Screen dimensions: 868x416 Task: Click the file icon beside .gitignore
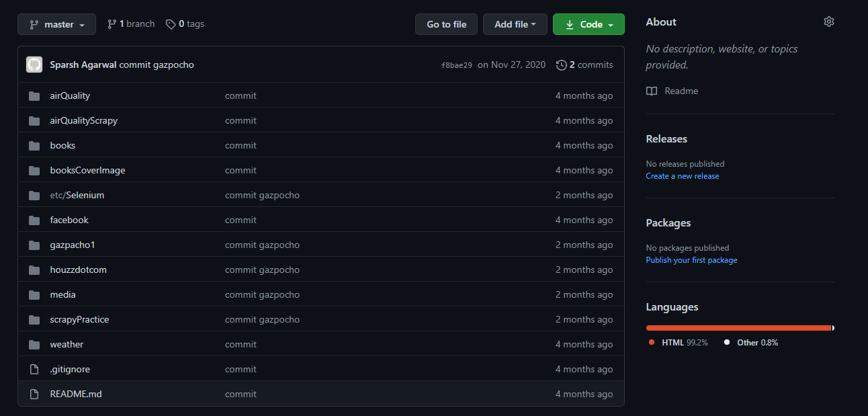coord(34,369)
